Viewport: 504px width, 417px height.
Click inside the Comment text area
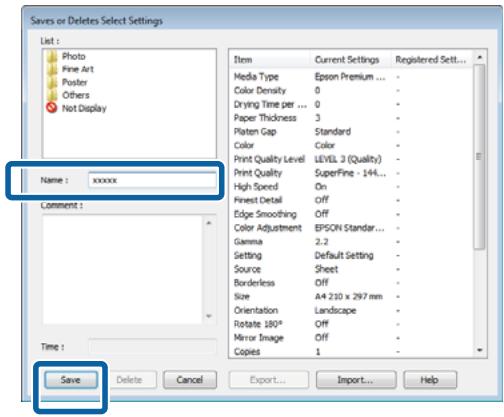pyautogui.click(x=122, y=269)
